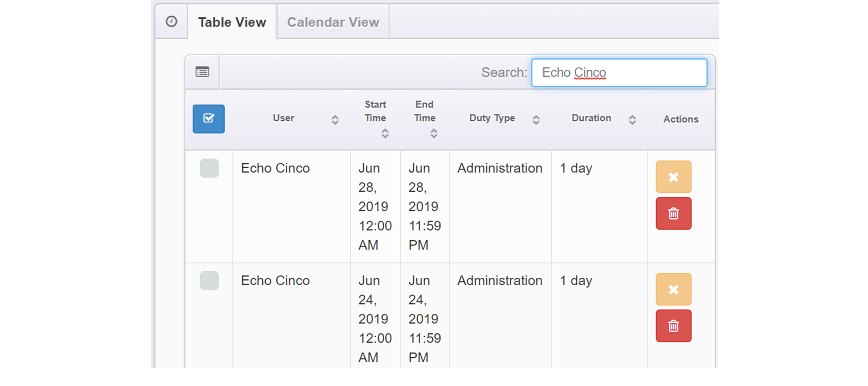Viewport: 868px width, 386px height.
Task: Check the Jun 28 Echo Cinco row checkbox
Action: pyautogui.click(x=209, y=168)
